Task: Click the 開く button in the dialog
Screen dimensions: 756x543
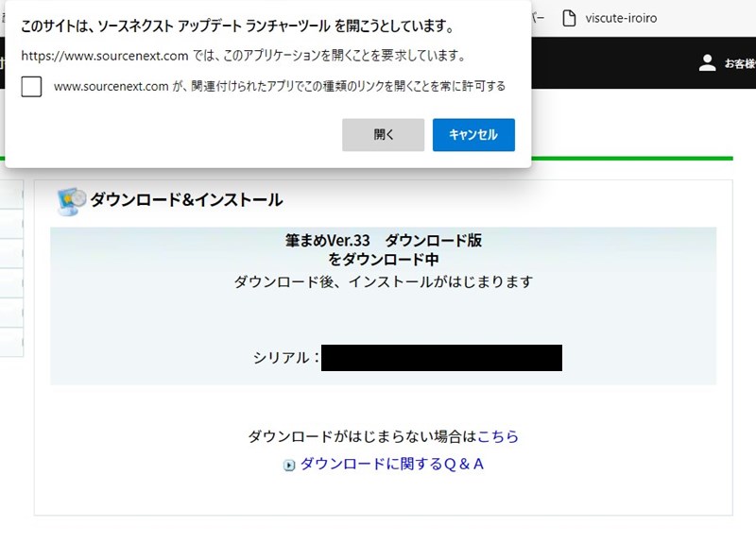Action: click(383, 135)
